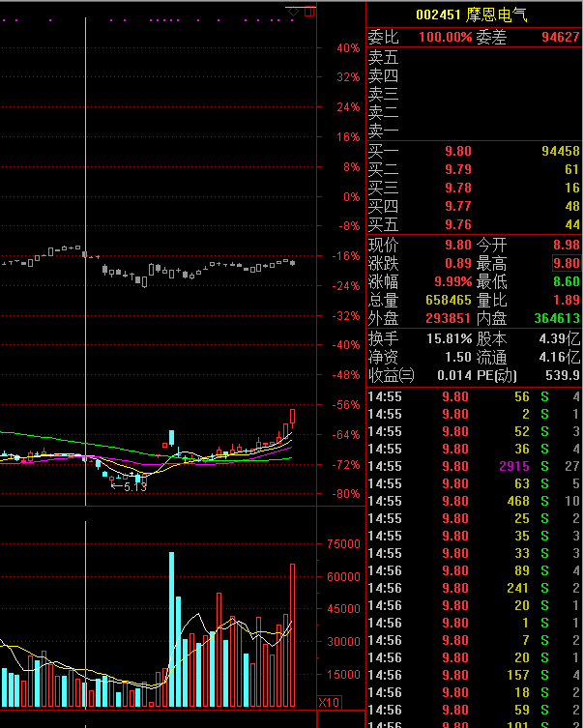Click the 最低 low price 8.60
Image resolution: width=583 pixels, height=728 pixels.
click(567, 281)
